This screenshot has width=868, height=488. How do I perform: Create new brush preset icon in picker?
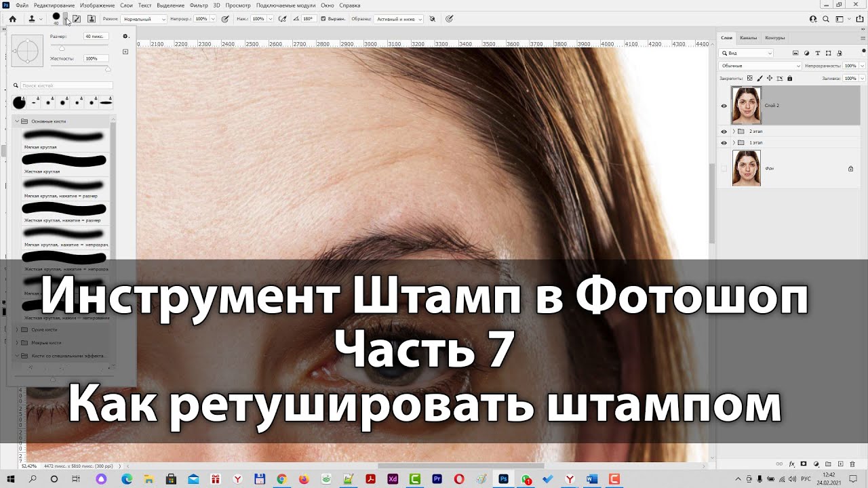[x=125, y=52]
